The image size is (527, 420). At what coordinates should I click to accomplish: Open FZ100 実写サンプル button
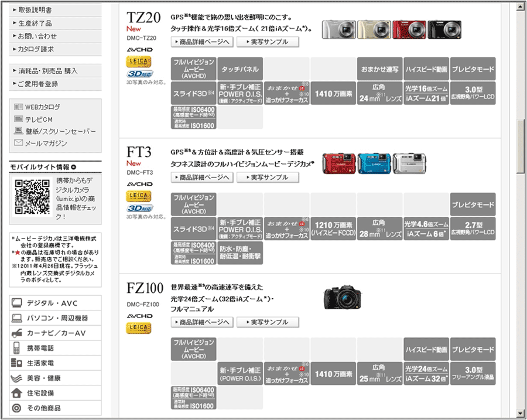pos(268,322)
